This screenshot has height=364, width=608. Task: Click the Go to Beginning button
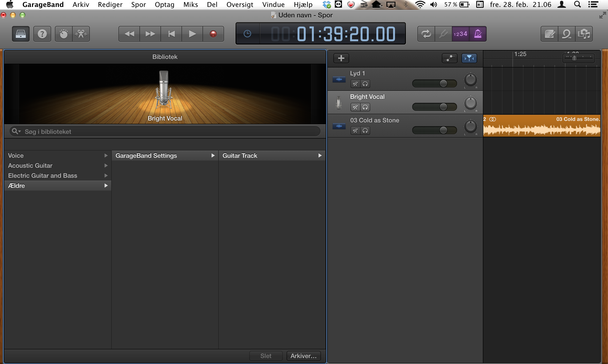(x=171, y=34)
